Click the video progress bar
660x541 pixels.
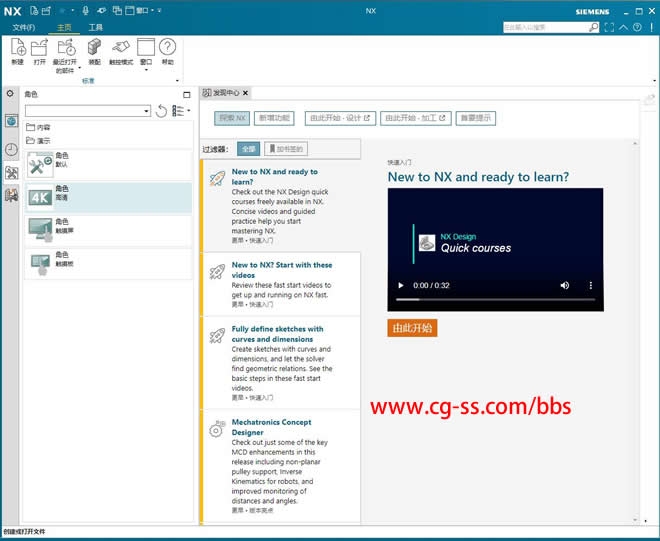pyautogui.click(x=490, y=299)
